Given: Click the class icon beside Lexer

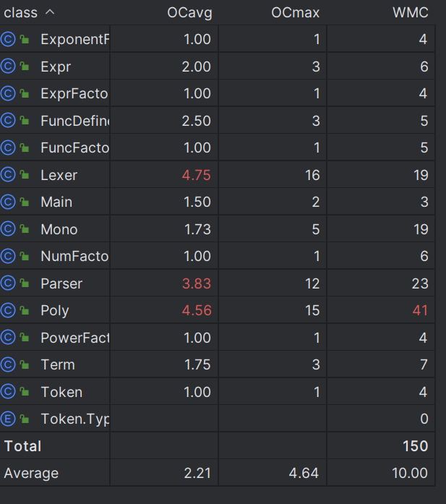Looking at the screenshot, I should pos(8,175).
